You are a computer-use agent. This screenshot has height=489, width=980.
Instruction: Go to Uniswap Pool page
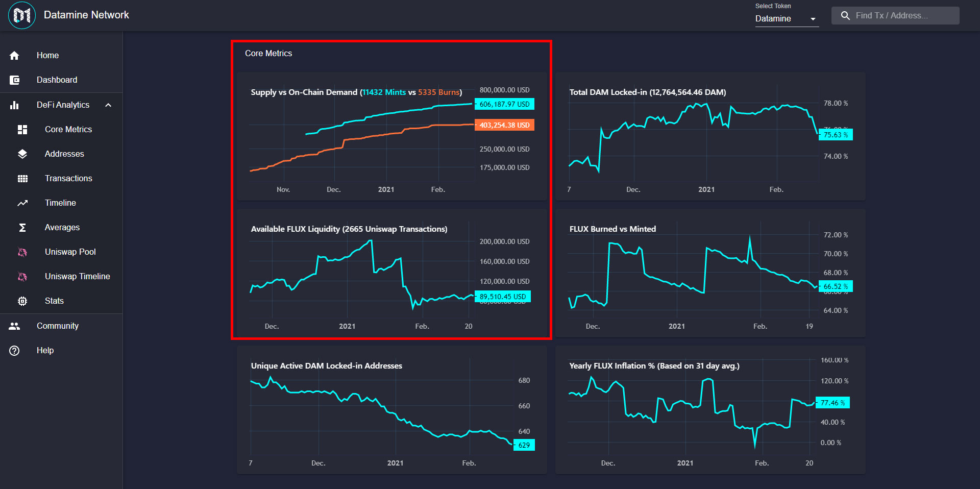(61, 252)
